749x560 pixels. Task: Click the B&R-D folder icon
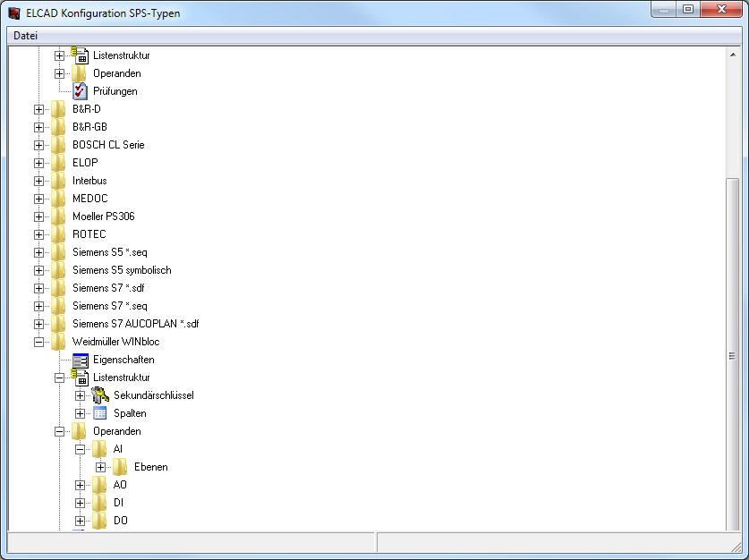tap(58, 109)
